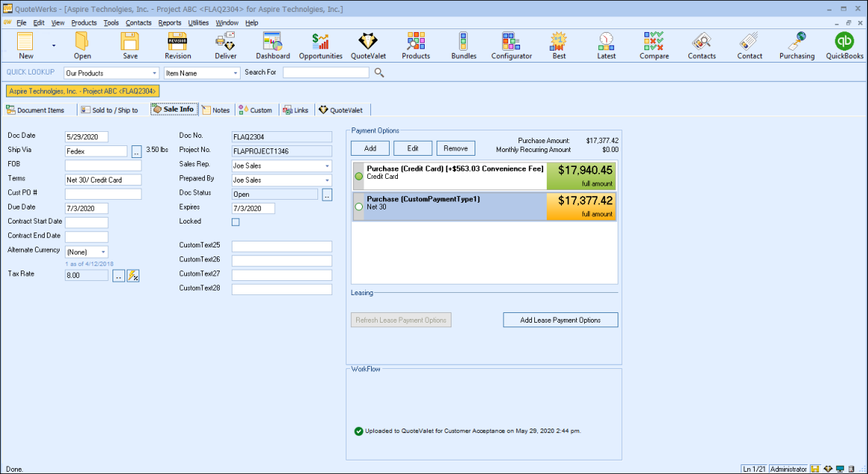The width and height of the screenshot is (868, 474).
Task: Click the Edit payment option button
Action: (x=413, y=148)
